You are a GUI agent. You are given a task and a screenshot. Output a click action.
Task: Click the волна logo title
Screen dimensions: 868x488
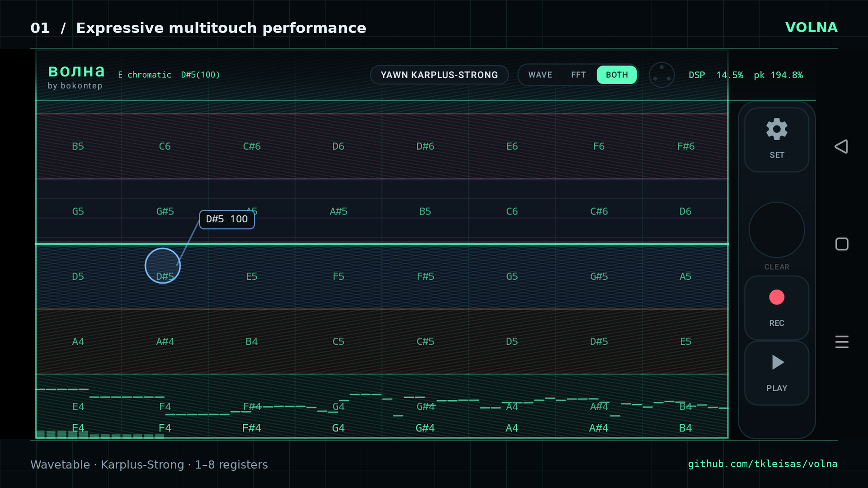[76, 71]
